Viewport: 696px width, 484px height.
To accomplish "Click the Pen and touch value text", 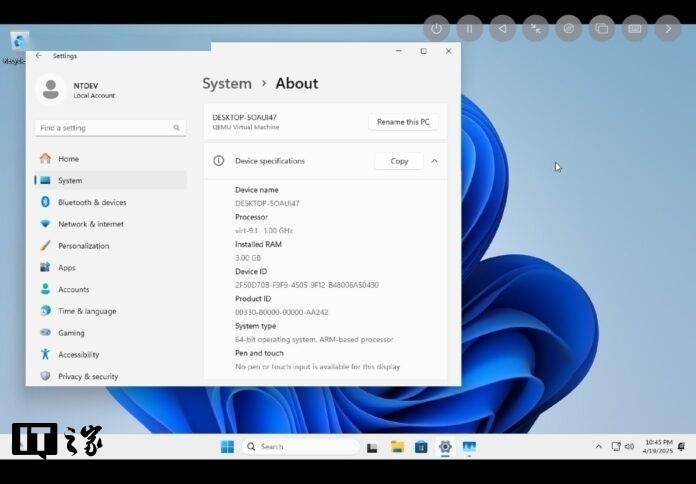I will pyautogui.click(x=317, y=367).
